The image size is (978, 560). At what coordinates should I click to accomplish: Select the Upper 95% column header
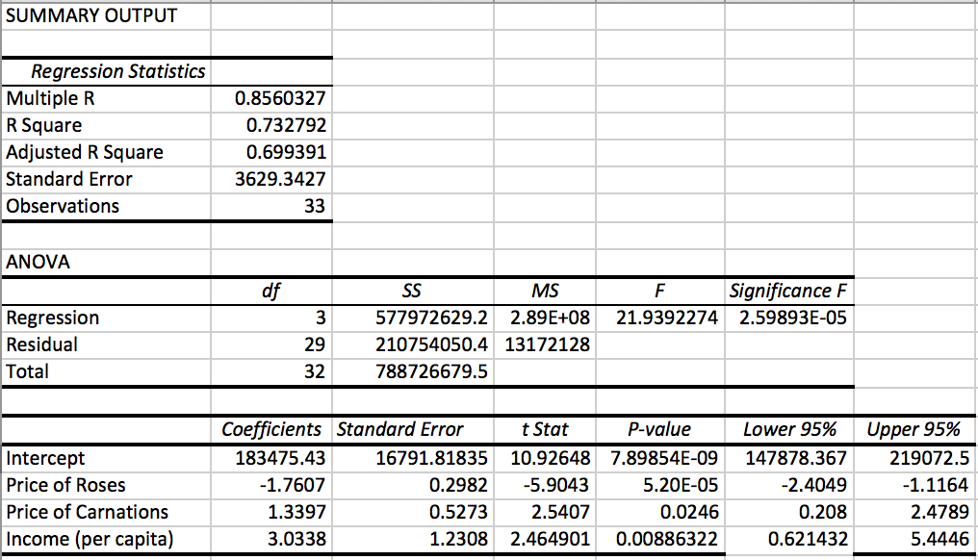914,429
